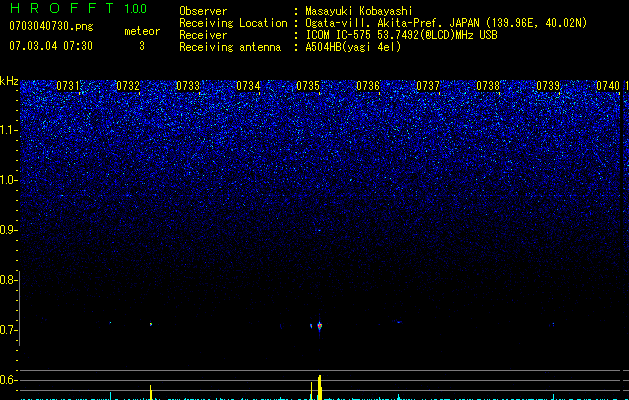Select the file name 0703040730.png

pyautogui.click(x=51, y=27)
